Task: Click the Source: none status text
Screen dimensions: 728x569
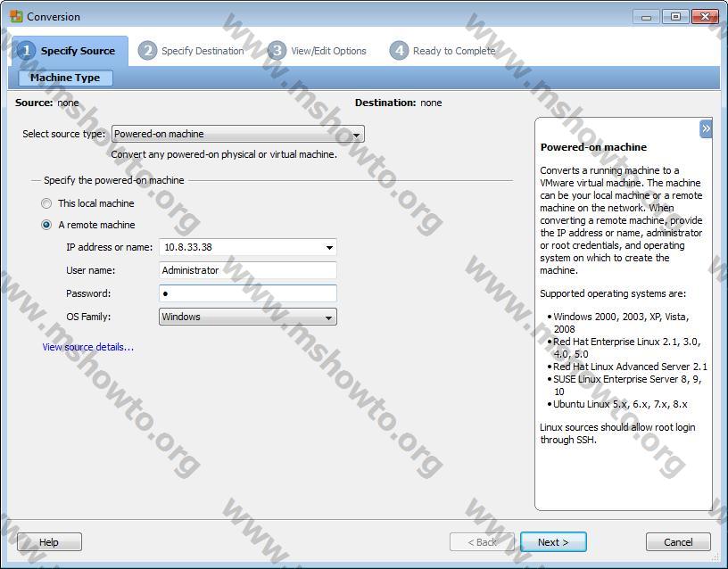Action: (x=47, y=103)
